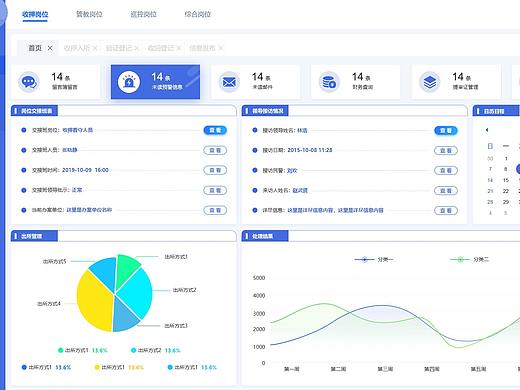
Task: Click 查看 beside 2019-10-09 16:00 handover time
Action: [215, 170]
